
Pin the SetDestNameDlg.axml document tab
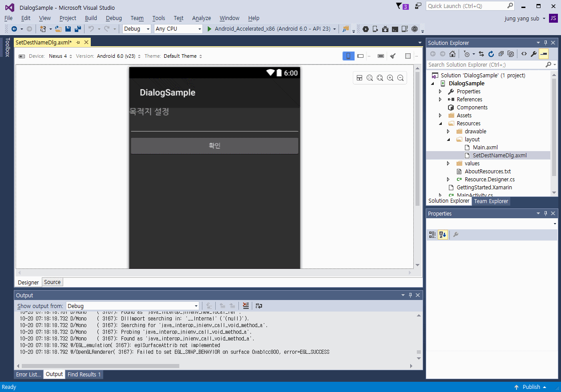[x=78, y=42]
